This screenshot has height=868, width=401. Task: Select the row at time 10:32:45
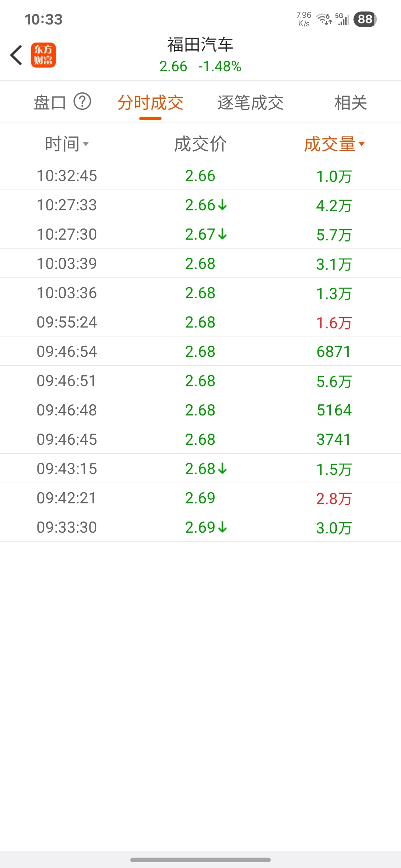point(200,175)
